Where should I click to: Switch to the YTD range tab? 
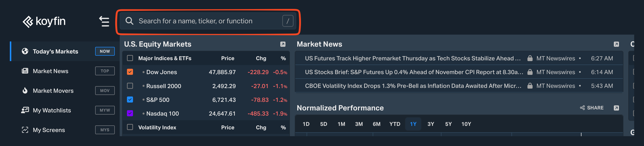coord(395,124)
